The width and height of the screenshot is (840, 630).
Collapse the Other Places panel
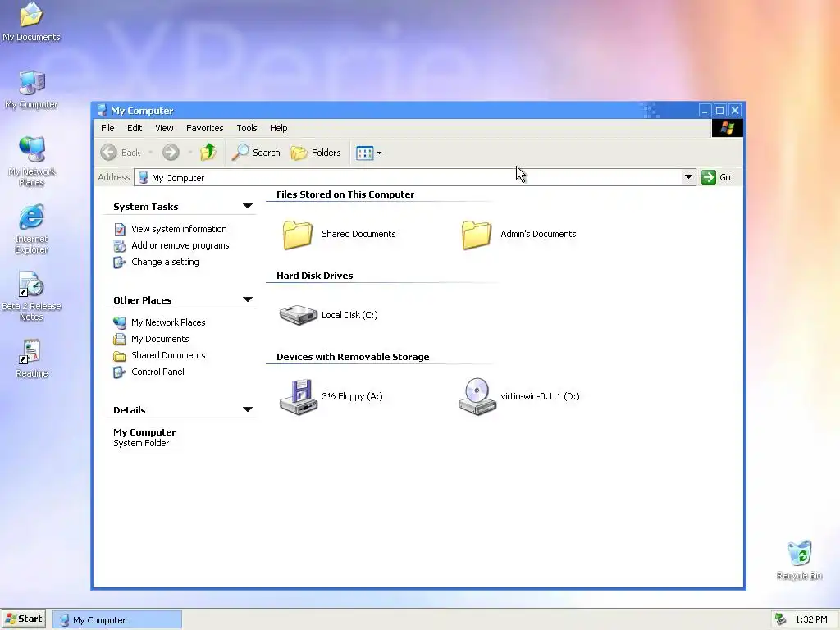pos(248,299)
